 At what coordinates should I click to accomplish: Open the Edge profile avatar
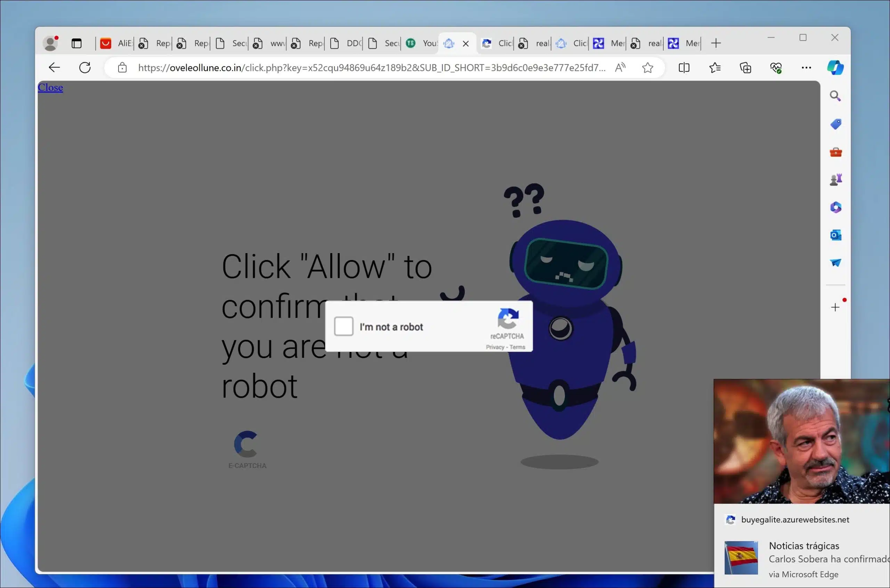click(x=50, y=43)
